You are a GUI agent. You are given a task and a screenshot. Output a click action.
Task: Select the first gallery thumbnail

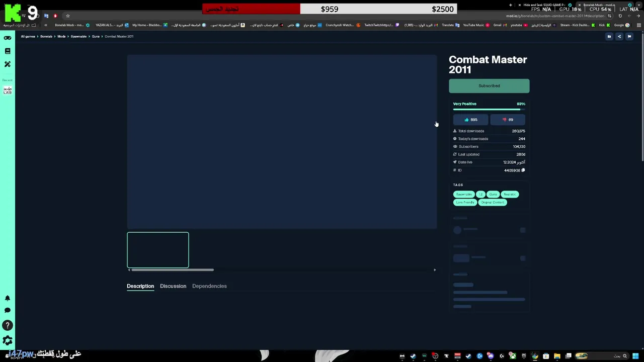pyautogui.click(x=158, y=250)
